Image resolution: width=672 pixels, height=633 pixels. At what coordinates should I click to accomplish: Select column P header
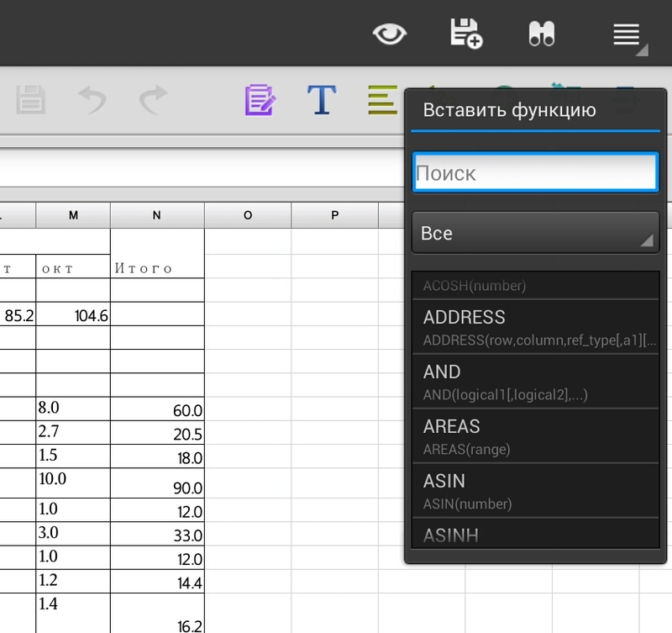334,215
